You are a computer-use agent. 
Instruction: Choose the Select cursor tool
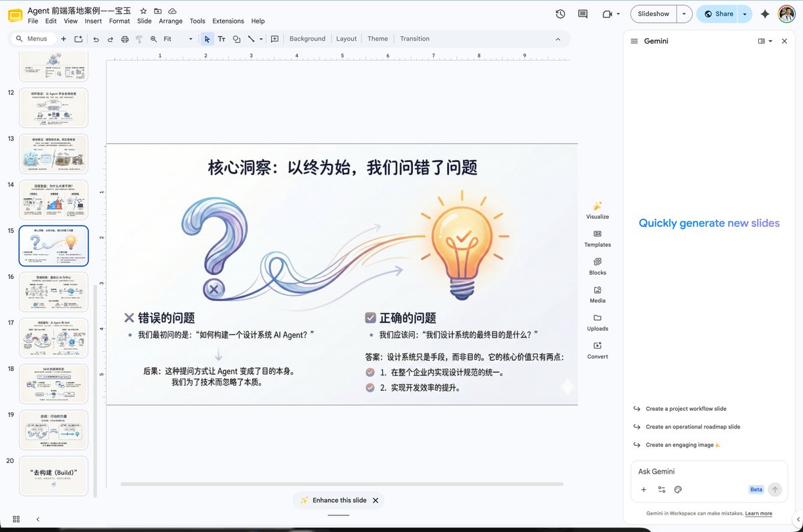coord(207,39)
